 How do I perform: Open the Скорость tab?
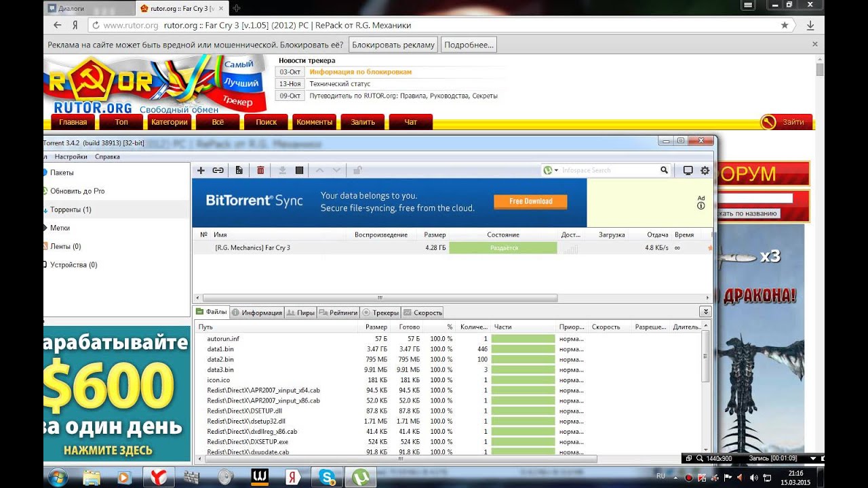tap(422, 312)
